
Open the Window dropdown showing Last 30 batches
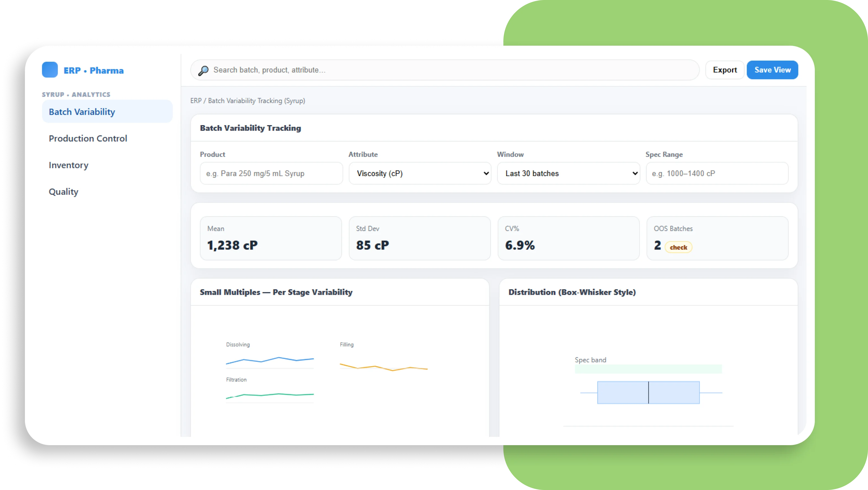(568, 173)
